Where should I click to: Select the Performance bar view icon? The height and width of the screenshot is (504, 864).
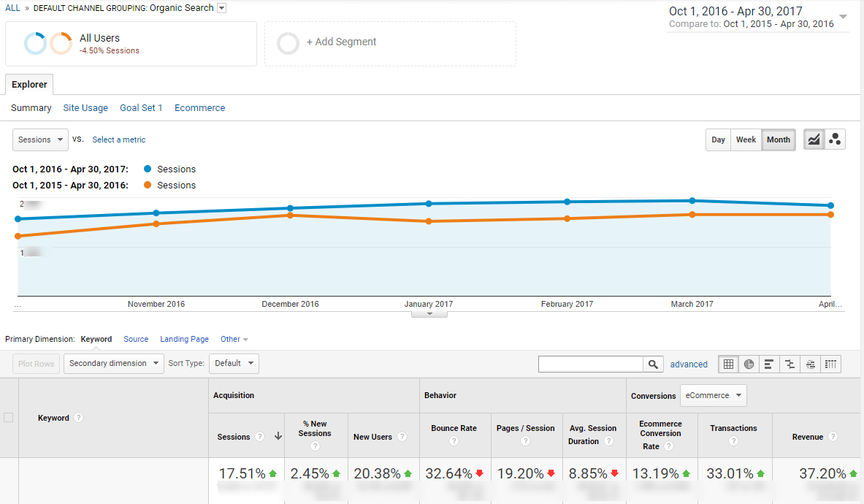click(769, 364)
